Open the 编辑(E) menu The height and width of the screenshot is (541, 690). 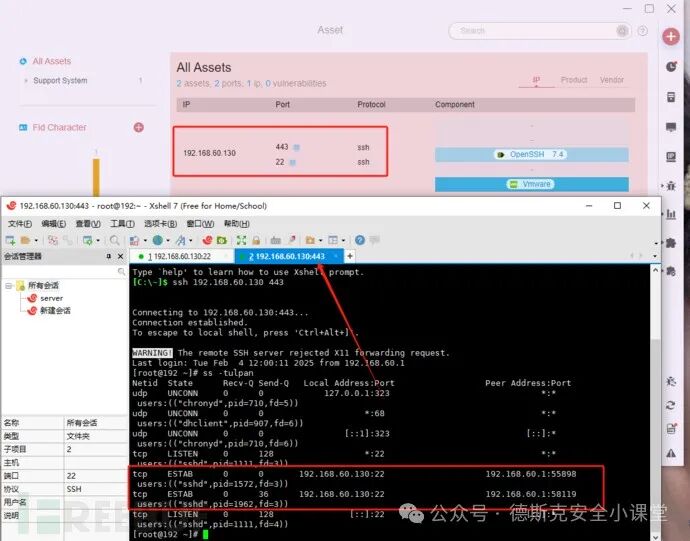pyautogui.click(x=54, y=224)
